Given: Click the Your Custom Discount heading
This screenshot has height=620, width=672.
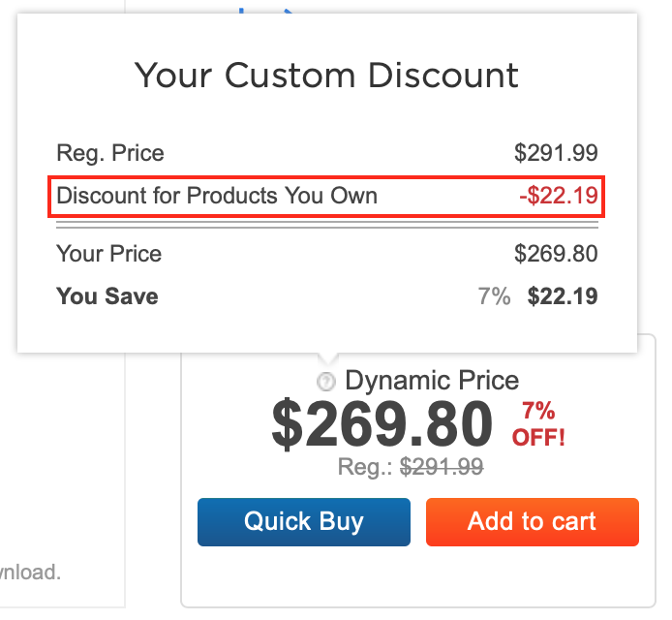Looking at the screenshot, I should click(x=326, y=75).
